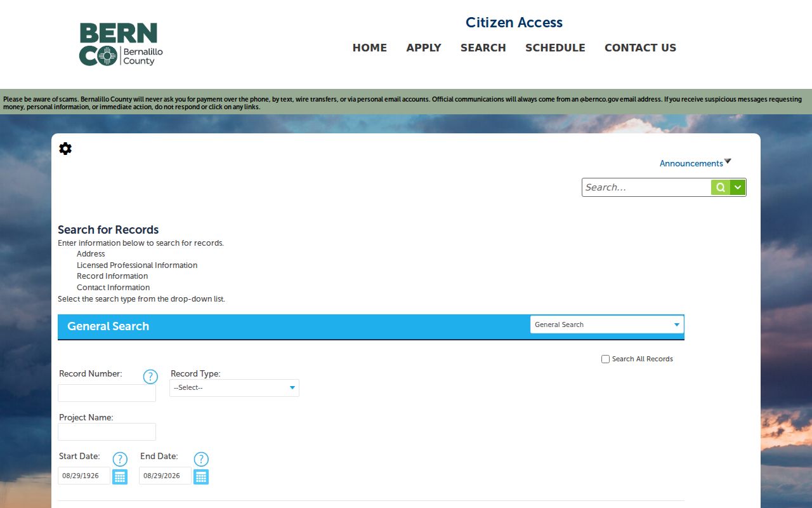
Task: Click the 'Record Information' list text
Action: coord(112,276)
